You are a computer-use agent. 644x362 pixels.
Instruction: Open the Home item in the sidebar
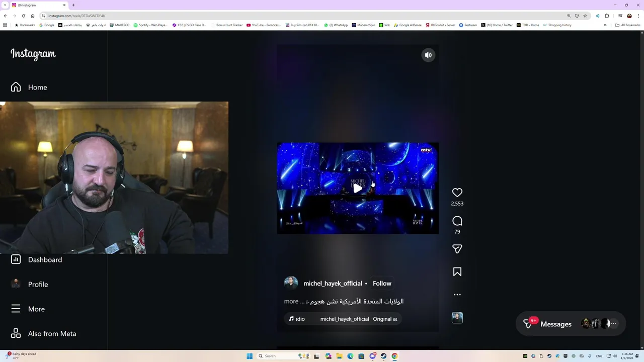pos(29,87)
